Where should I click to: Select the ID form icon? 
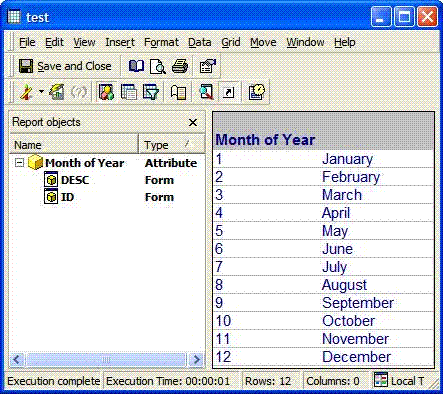point(51,197)
